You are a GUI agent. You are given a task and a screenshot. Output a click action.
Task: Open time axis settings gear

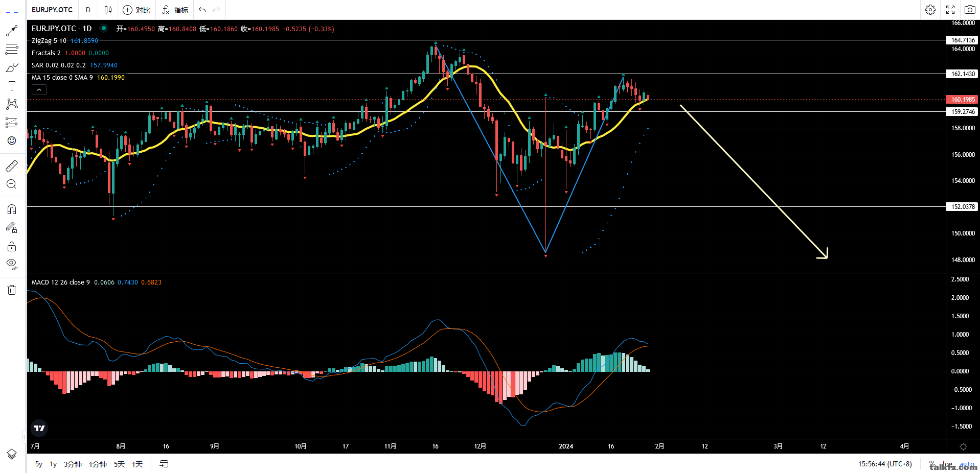tap(963, 447)
